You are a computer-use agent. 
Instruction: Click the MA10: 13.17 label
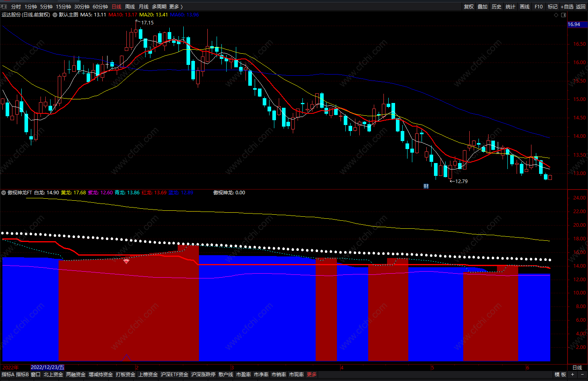(123, 15)
